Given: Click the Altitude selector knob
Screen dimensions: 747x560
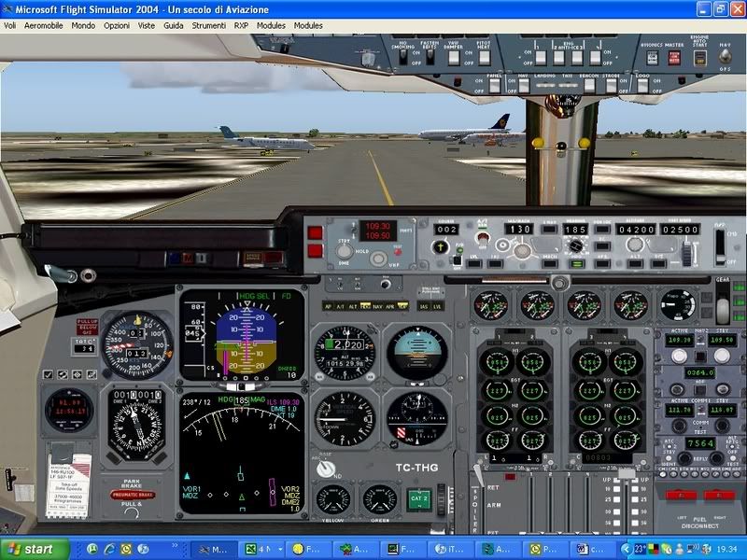Looking at the screenshot, I should 635,245.
